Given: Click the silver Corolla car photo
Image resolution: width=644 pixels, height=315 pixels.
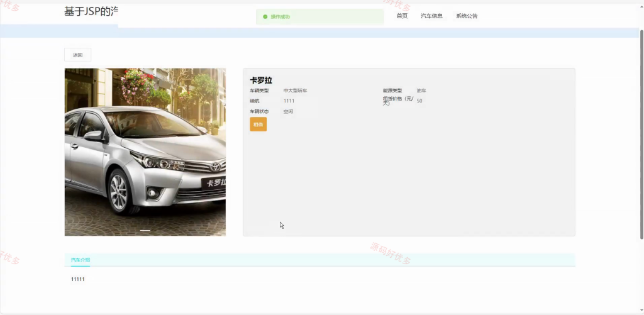Looking at the screenshot, I should pyautogui.click(x=145, y=152).
